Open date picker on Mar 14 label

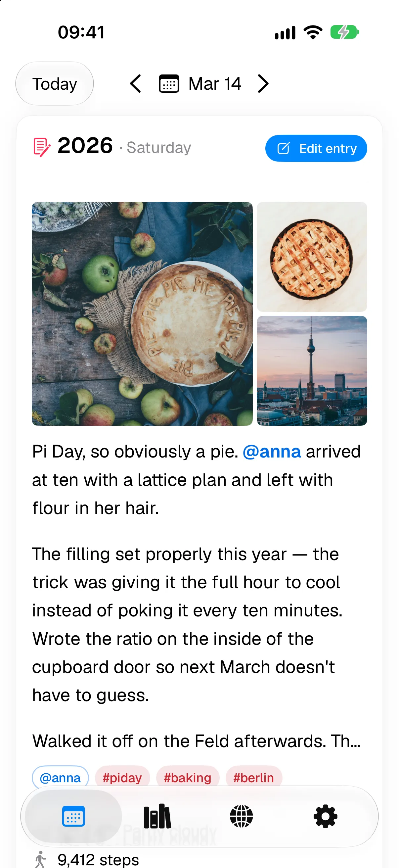214,83
